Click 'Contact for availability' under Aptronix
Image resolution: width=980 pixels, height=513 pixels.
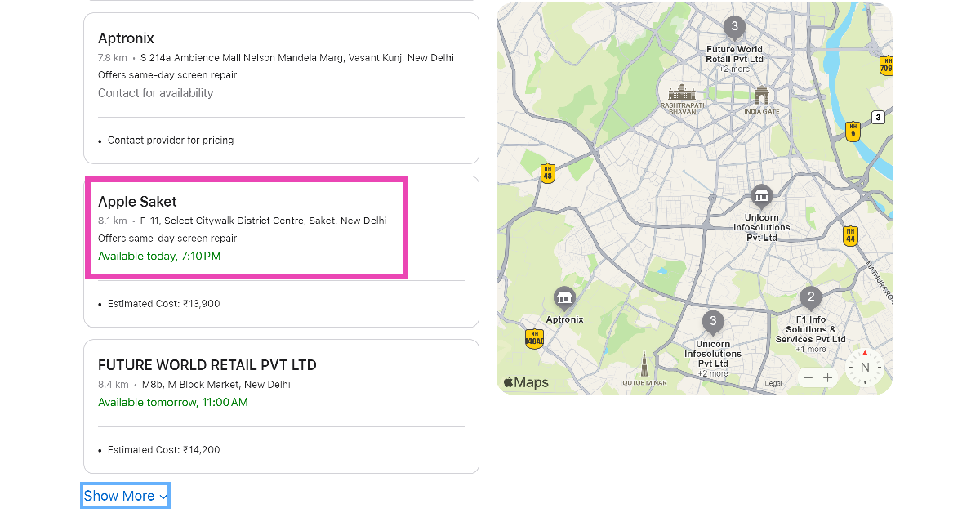coord(155,93)
